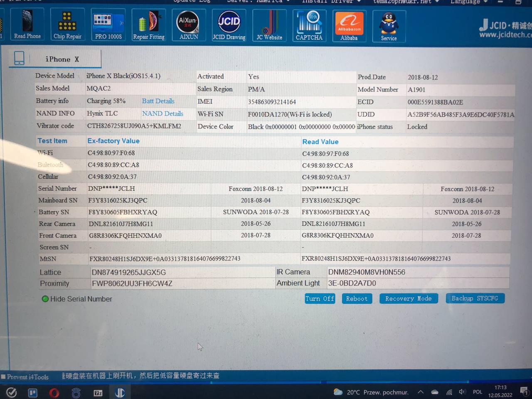The image size is (532, 399).
Task: Select the PRO 1000S programmer
Action: coord(108,25)
